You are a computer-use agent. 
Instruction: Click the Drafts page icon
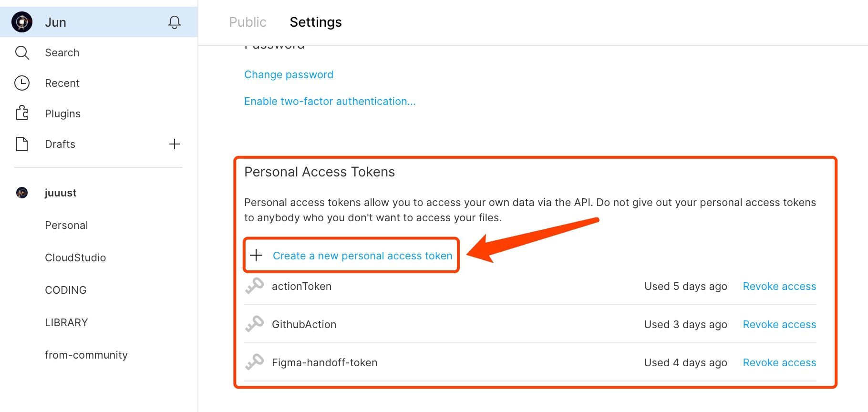pos(22,144)
